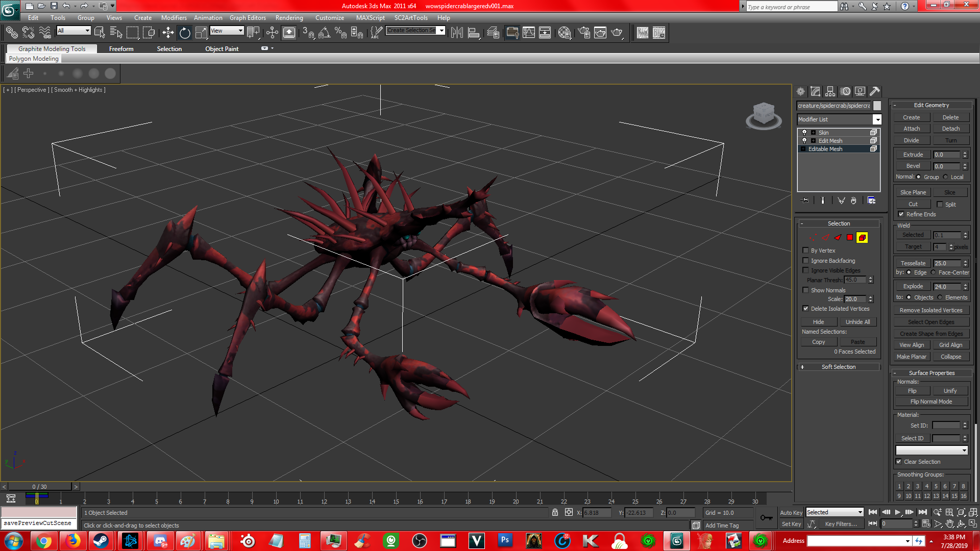Select Vertex sub-object level icon
The image size is (980, 551).
click(x=813, y=238)
